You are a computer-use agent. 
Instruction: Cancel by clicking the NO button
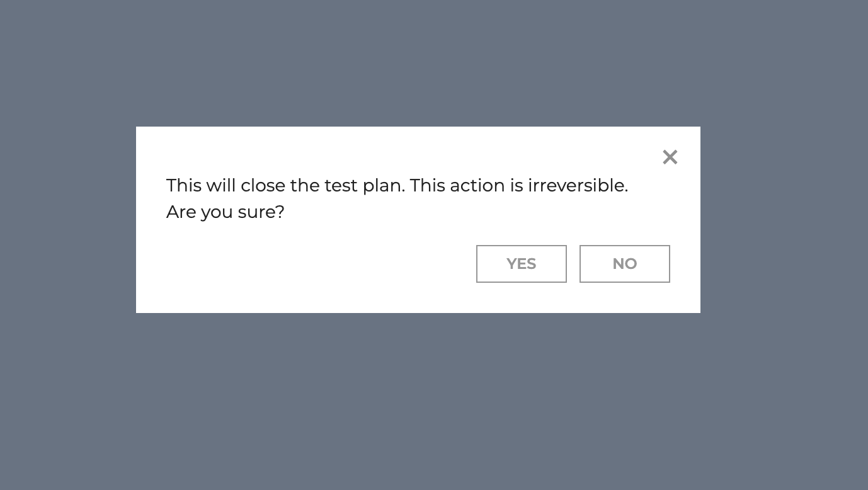coord(625,264)
